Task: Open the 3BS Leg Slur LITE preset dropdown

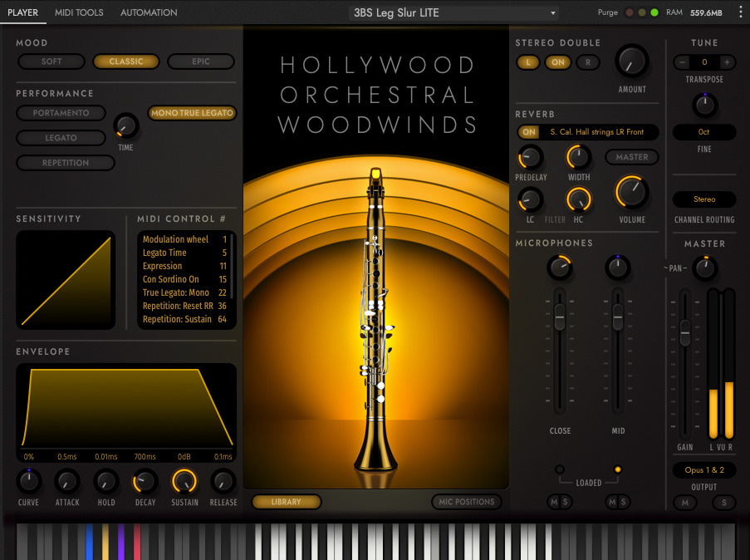Action: [x=453, y=13]
